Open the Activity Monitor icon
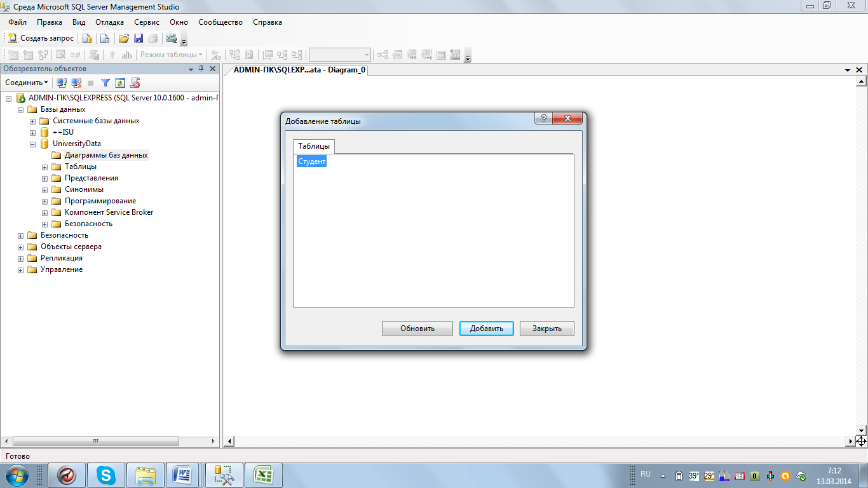868x488 pixels. pyautogui.click(x=171, y=38)
